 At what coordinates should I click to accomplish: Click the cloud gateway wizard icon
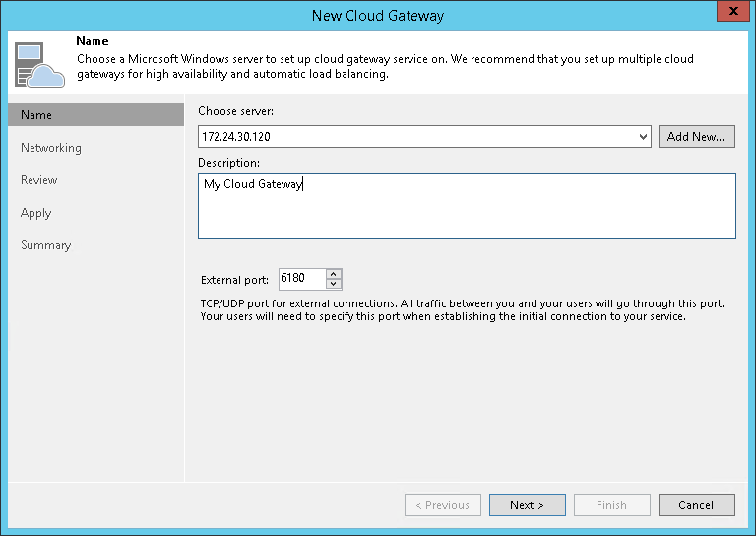35,64
